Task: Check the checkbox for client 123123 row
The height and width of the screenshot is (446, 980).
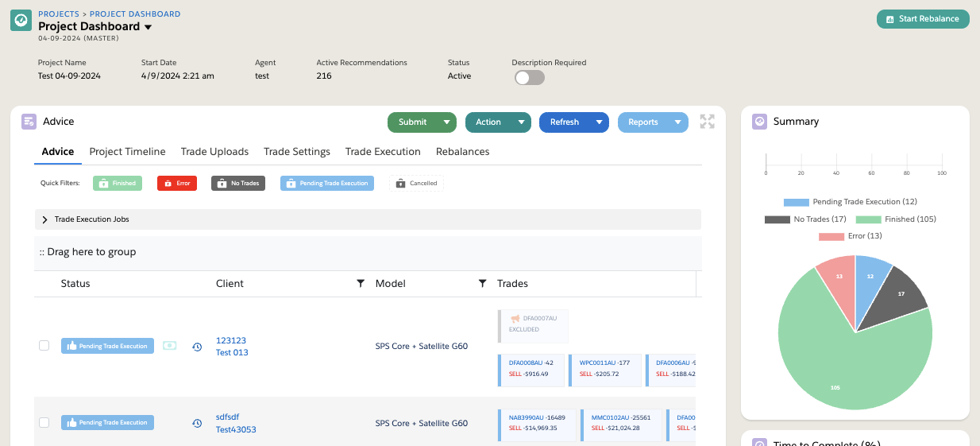Action: click(44, 346)
